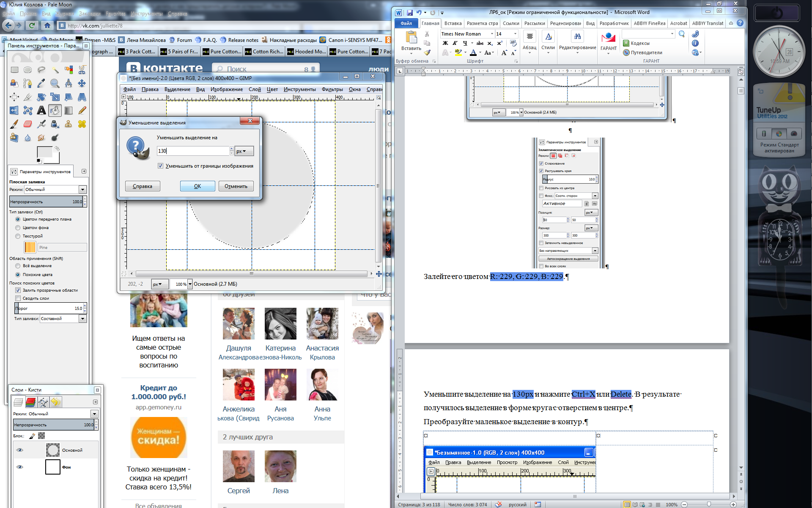Screen dimensions: 812x508
Task: Click Отменить in shrink selection dialog
Action: (236, 186)
